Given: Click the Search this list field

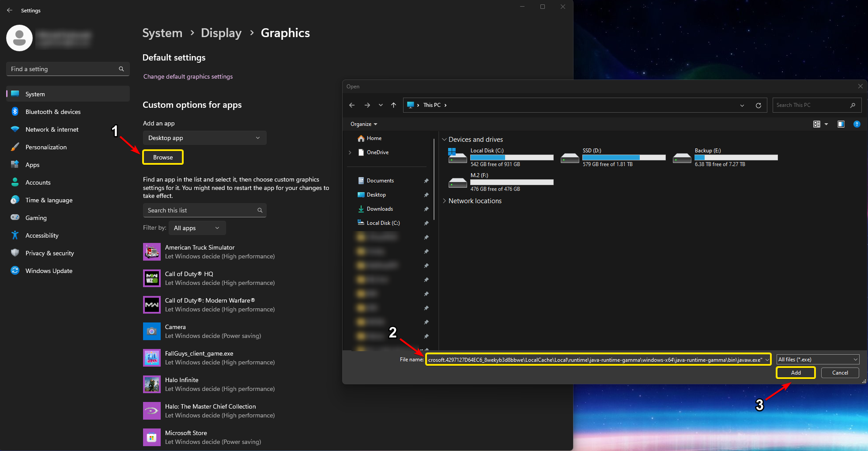Looking at the screenshot, I should 204,210.
